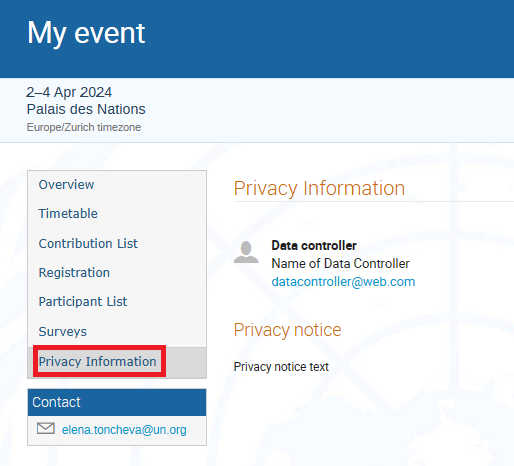Click the envelope icon in Contact box
This screenshot has width=514, height=466.
click(46, 428)
